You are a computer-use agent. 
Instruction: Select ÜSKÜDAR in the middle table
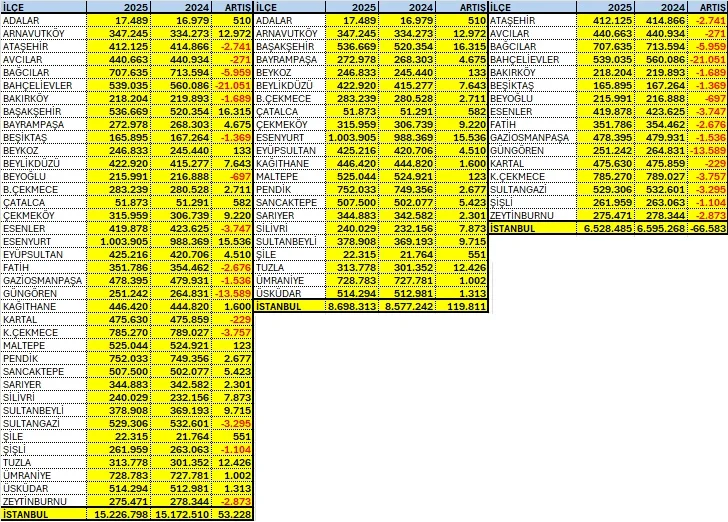click(x=281, y=293)
